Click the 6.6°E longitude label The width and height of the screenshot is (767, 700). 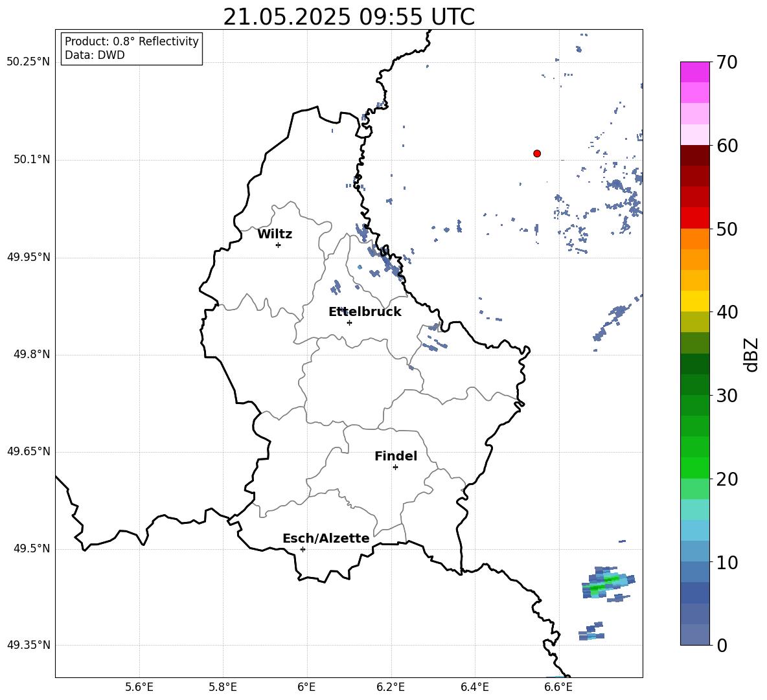pos(558,687)
